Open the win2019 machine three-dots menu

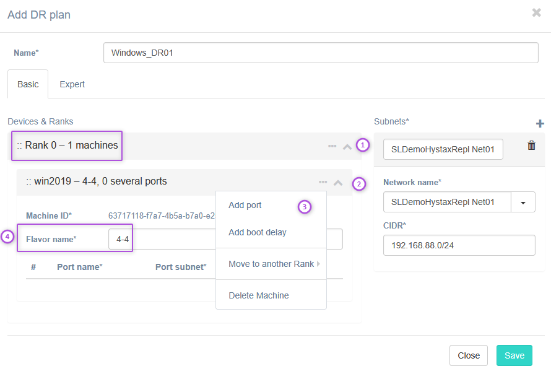323,182
